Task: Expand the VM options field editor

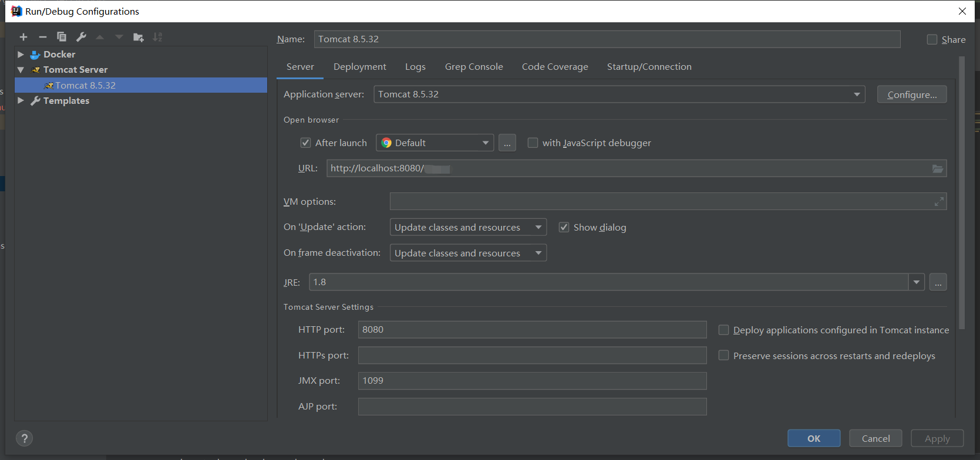Action: (x=939, y=201)
